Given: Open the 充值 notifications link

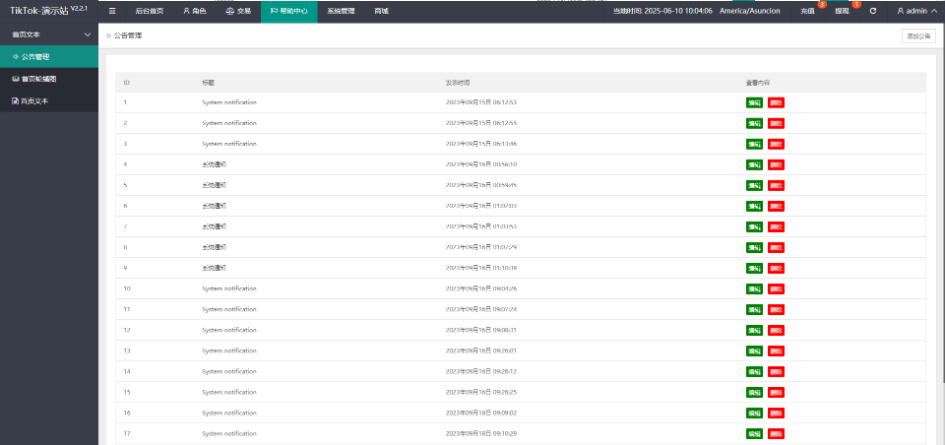Looking at the screenshot, I should click(x=808, y=11).
